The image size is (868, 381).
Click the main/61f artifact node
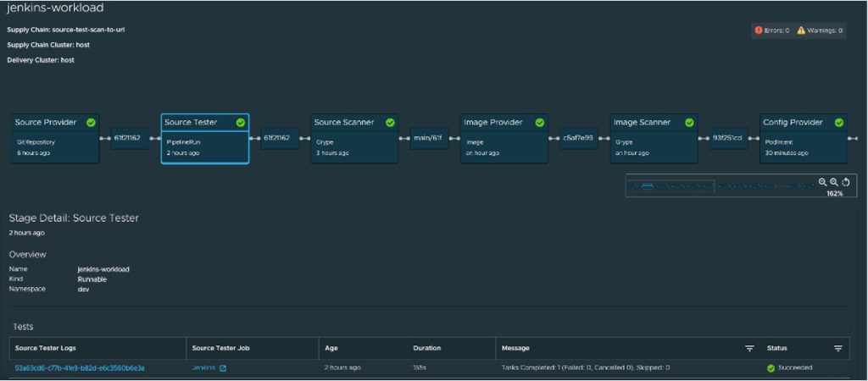click(430, 138)
